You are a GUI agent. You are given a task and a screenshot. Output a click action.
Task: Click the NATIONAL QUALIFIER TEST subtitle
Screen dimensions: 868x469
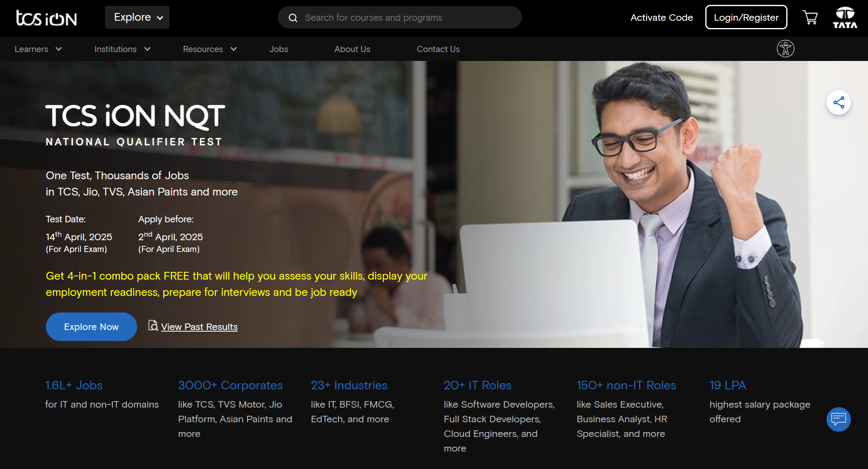point(134,142)
